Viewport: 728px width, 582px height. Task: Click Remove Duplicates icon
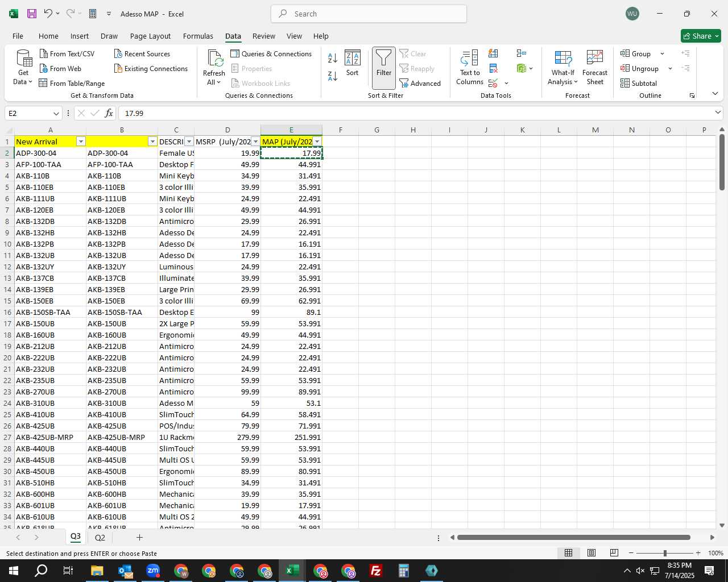click(493, 68)
